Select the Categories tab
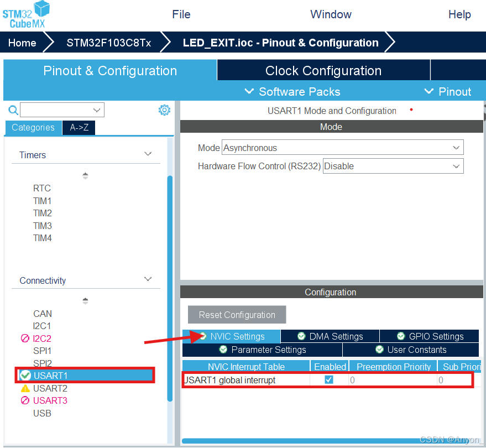The height and width of the screenshot is (448, 486). click(33, 127)
